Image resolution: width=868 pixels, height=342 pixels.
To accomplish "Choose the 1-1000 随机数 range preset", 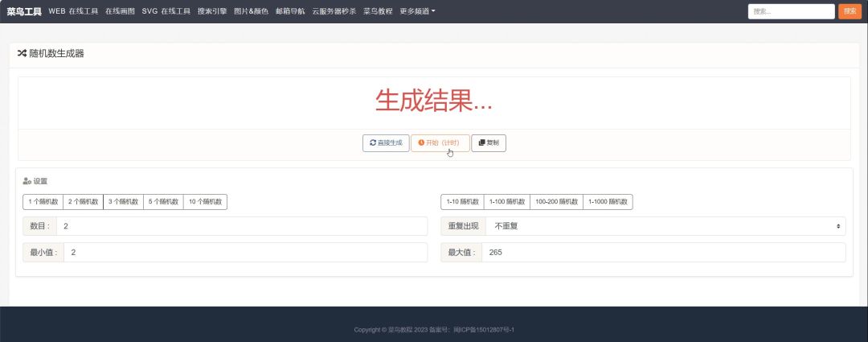I will (608, 202).
